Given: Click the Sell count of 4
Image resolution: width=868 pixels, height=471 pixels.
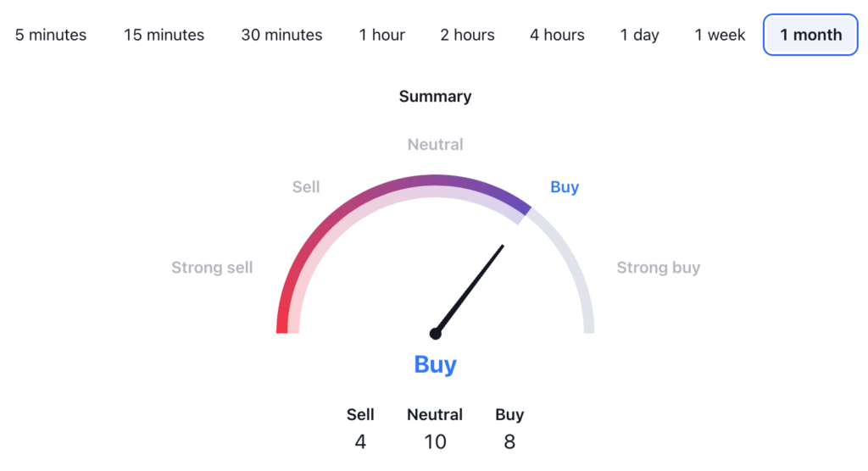Looking at the screenshot, I should click(x=360, y=441).
